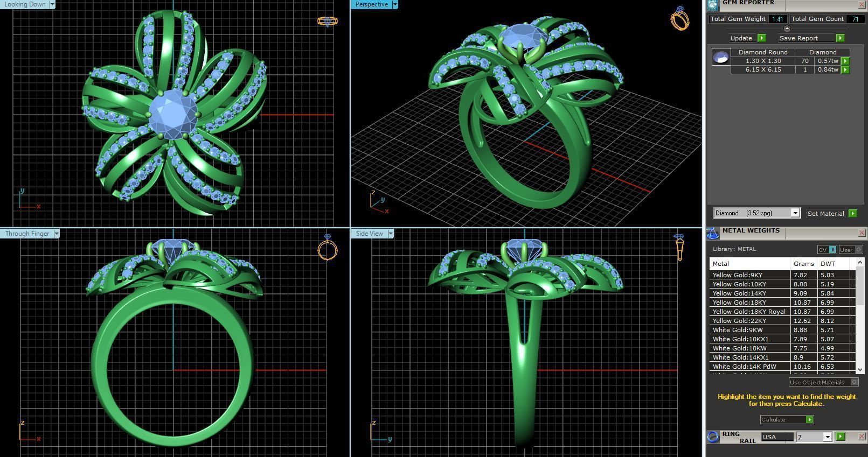Click the green arrow next to Update

pyautogui.click(x=761, y=38)
